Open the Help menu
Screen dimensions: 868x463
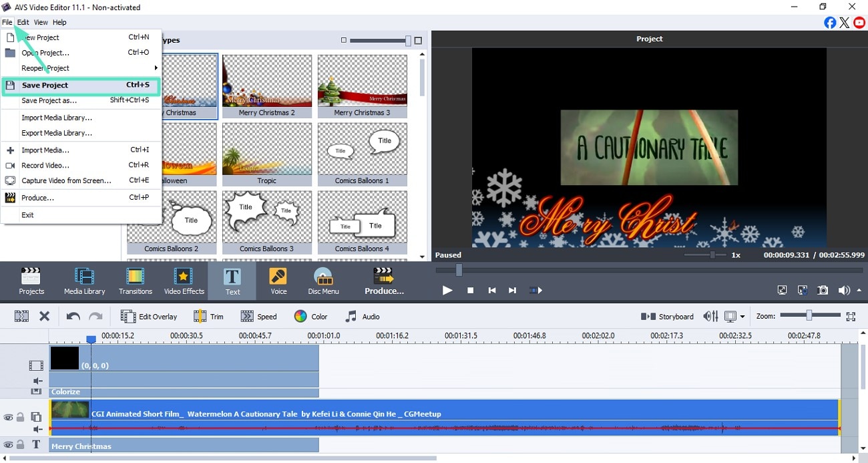(x=59, y=22)
